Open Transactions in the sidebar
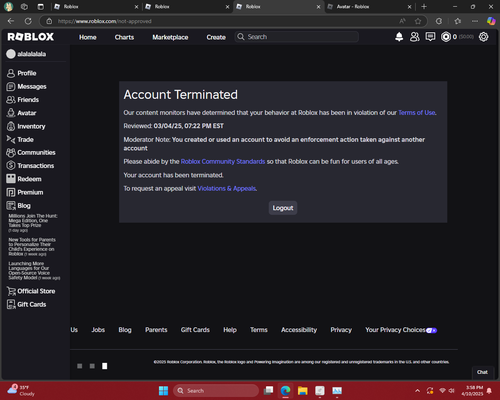Viewport: 500px width, 400px height. tap(30, 166)
